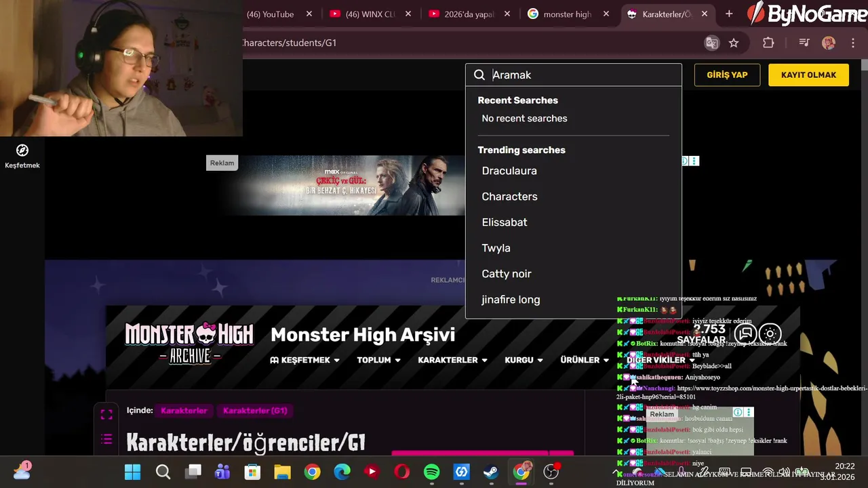Click the Monster High Archive logo
The height and width of the screenshot is (488, 868).
[x=189, y=344]
